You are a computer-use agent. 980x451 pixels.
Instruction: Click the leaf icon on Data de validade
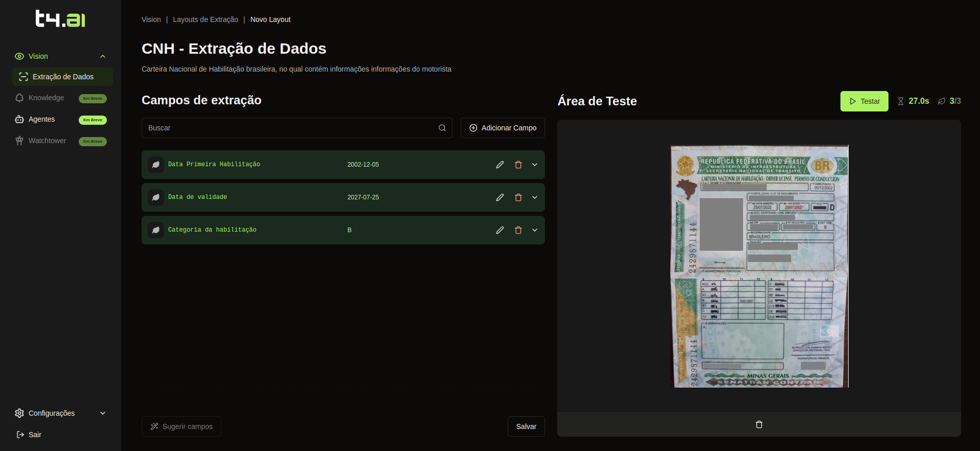[156, 197]
